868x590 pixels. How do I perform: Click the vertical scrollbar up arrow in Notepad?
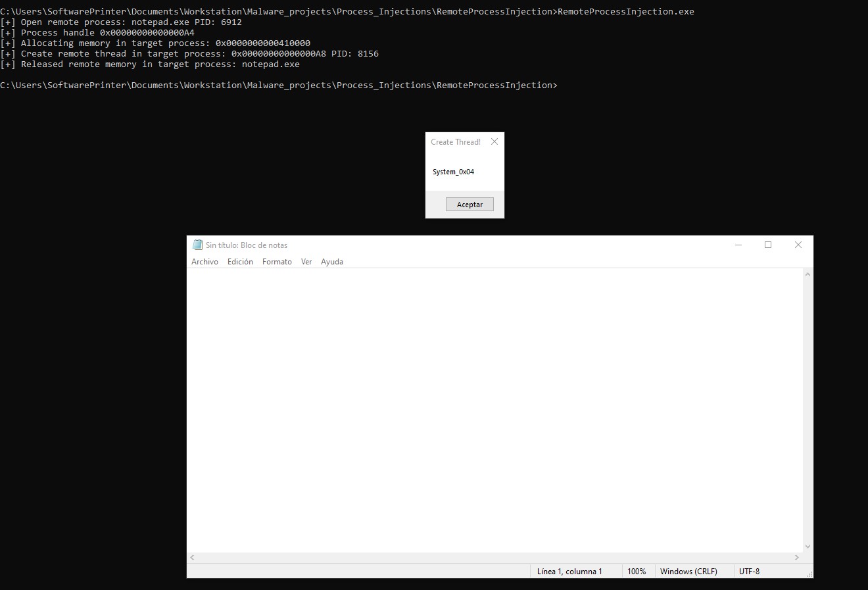pyautogui.click(x=808, y=275)
